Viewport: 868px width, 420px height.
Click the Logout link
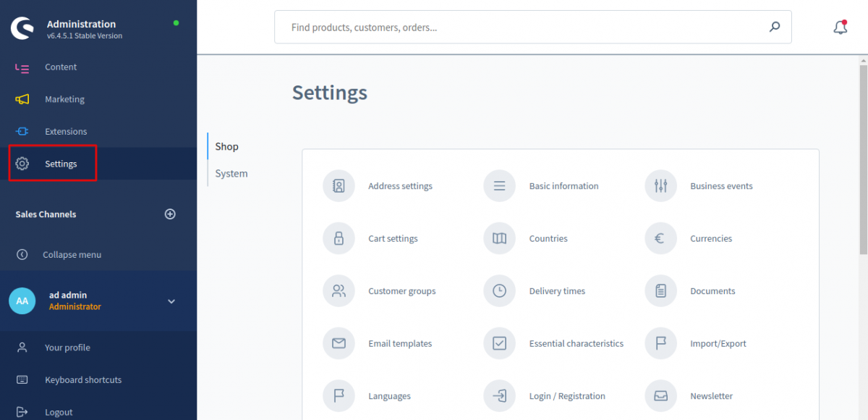point(58,412)
